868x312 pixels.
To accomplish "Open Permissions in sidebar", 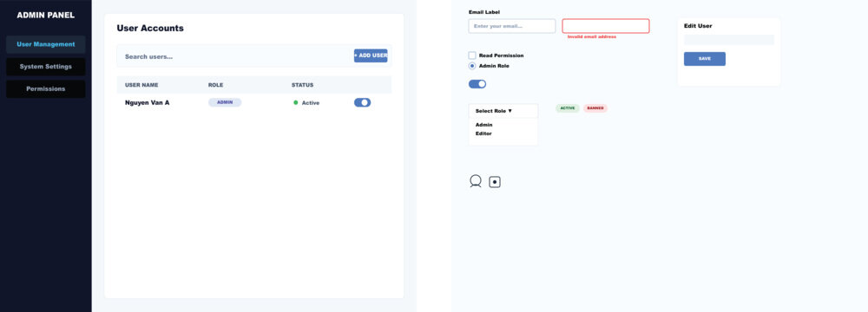I will pyautogui.click(x=46, y=88).
